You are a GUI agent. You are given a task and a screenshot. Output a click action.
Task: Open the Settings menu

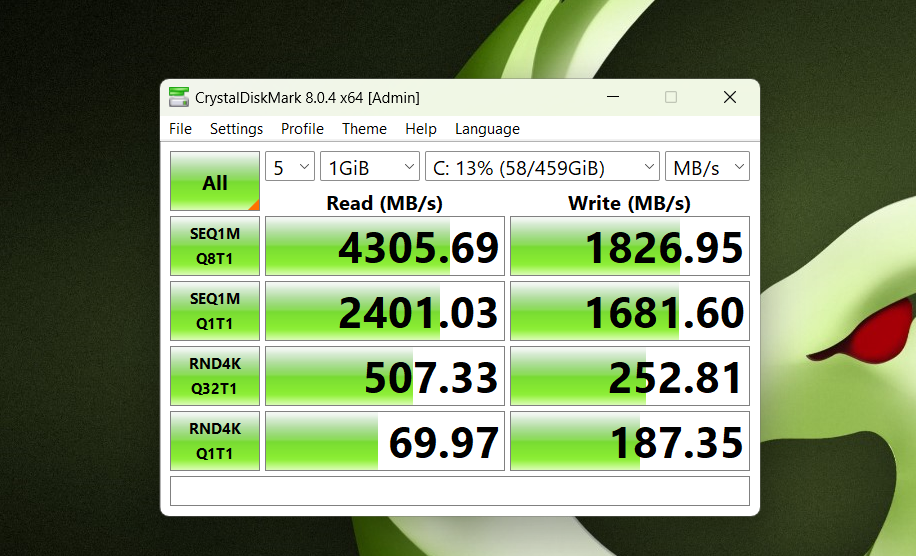pyautogui.click(x=237, y=128)
